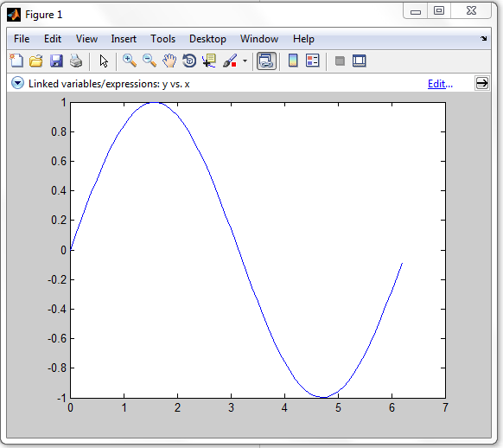Toggle the Insert Colorbar icon
The width and height of the screenshot is (503, 448).
293,61
